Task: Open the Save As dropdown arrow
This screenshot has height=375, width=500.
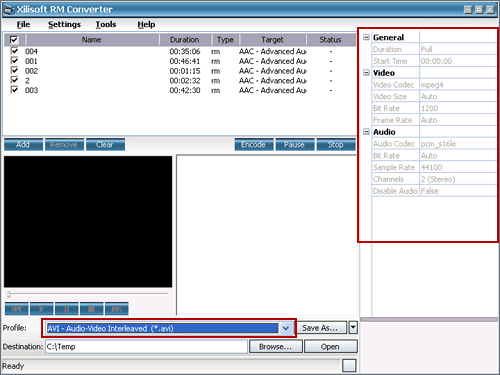Action: (x=353, y=328)
